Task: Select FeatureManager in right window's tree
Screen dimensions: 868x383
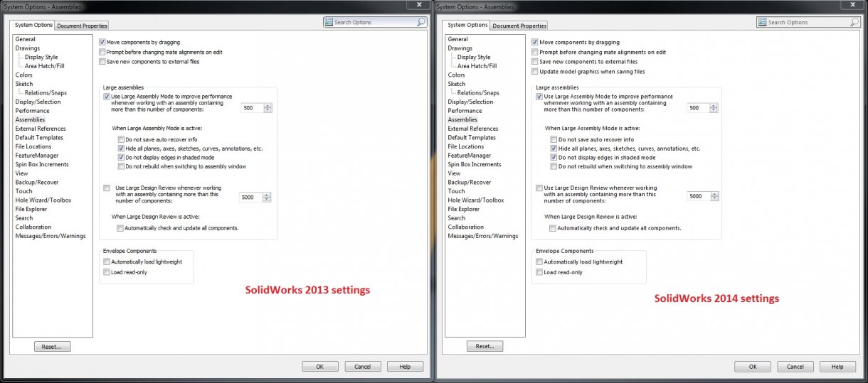Action: click(469, 155)
